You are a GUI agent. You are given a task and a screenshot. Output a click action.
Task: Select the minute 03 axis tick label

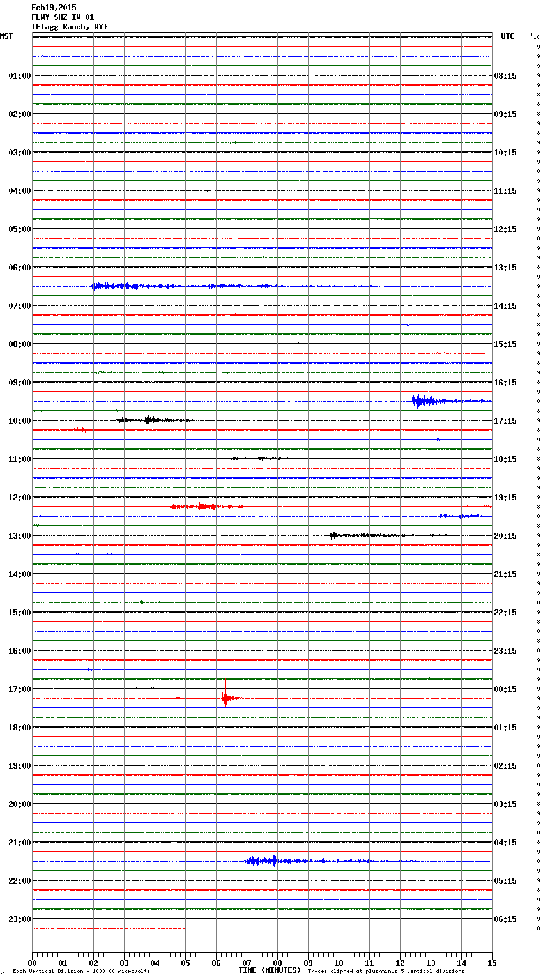tap(124, 963)
